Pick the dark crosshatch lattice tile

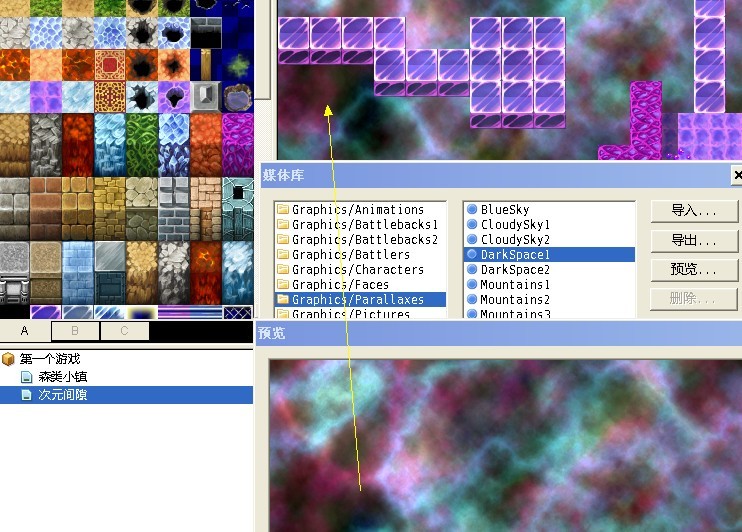[x=238, y=312]
